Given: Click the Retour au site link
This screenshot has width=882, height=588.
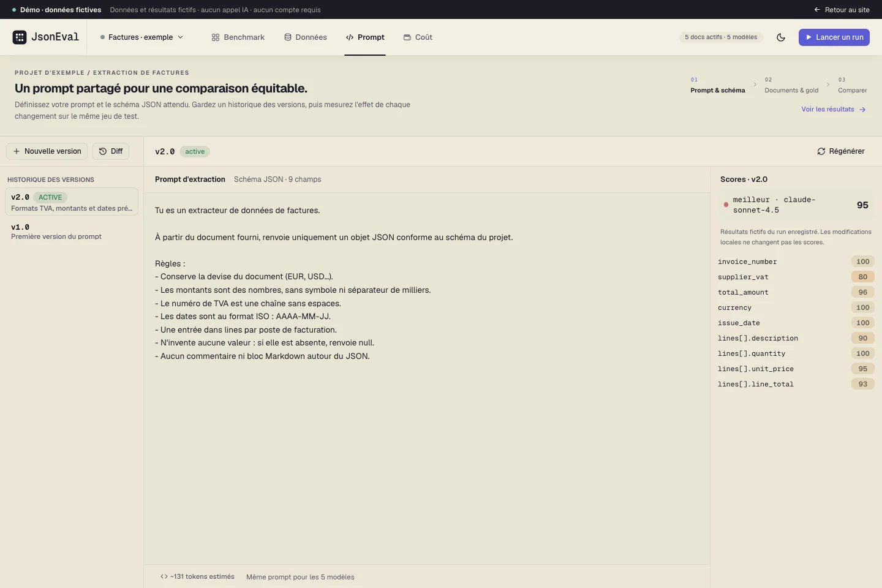Looking at the screenshot, I should click(842, 10).
